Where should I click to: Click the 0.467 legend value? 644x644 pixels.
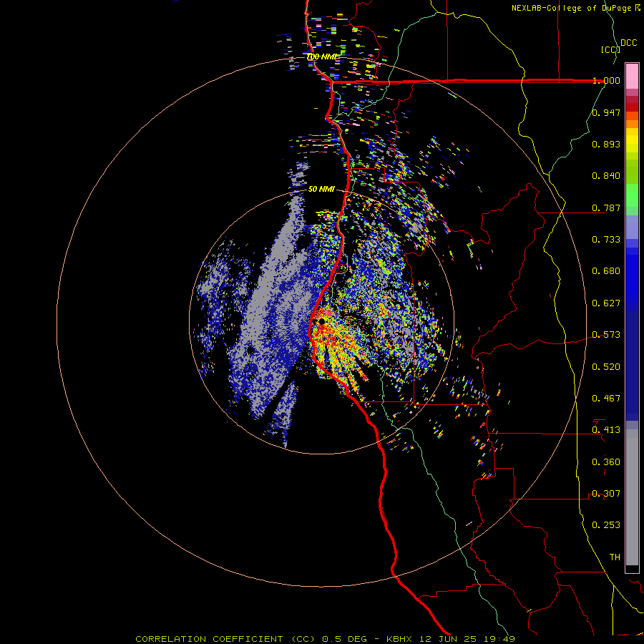click(606, 399)
